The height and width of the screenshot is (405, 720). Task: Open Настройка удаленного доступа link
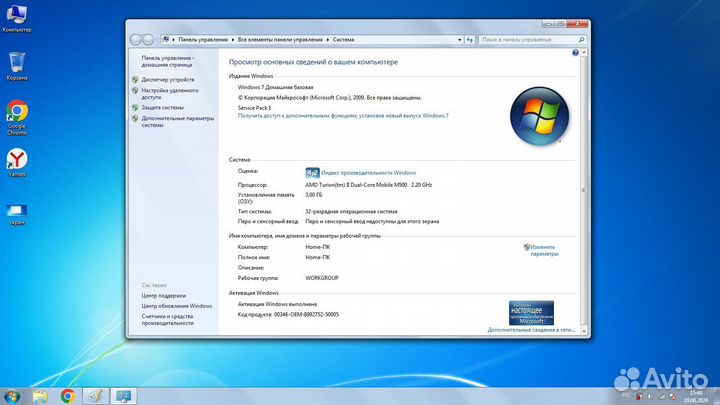pos(170,94)
